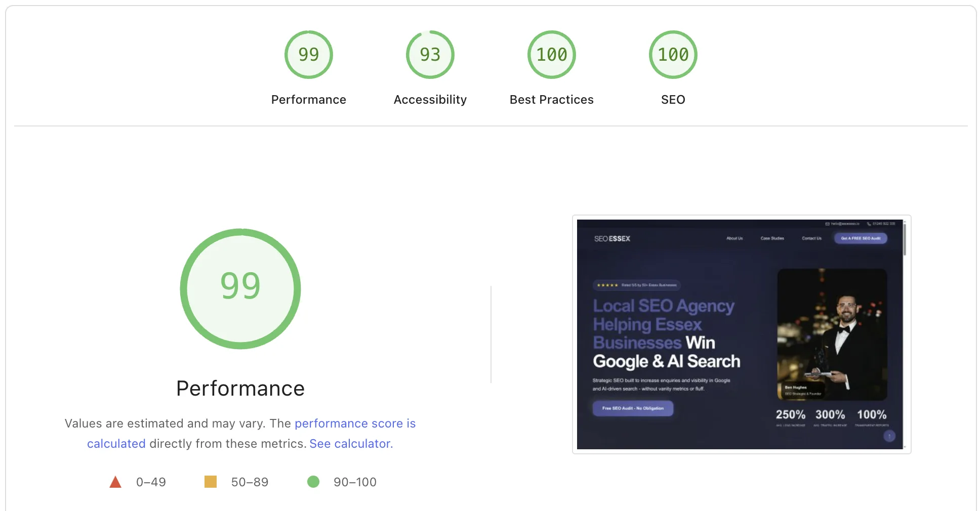
Task: Select the About Us navigation link
Action: click(734, 238)
